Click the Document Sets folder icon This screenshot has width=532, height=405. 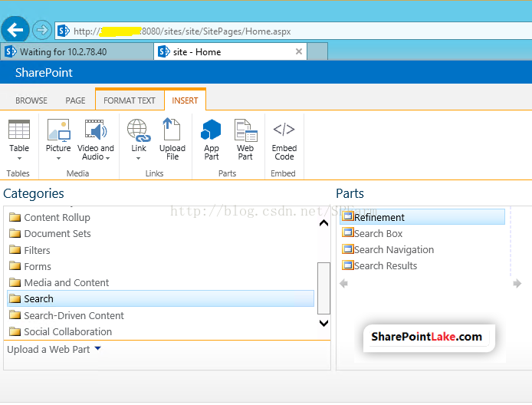click(x=15, y=233)
